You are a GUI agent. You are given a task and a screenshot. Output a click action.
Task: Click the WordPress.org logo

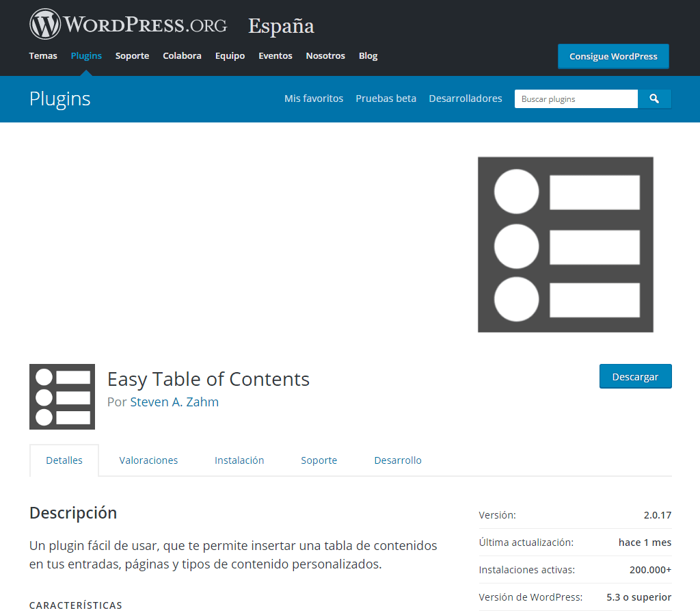pyautogui.click(x=128, y=25)
